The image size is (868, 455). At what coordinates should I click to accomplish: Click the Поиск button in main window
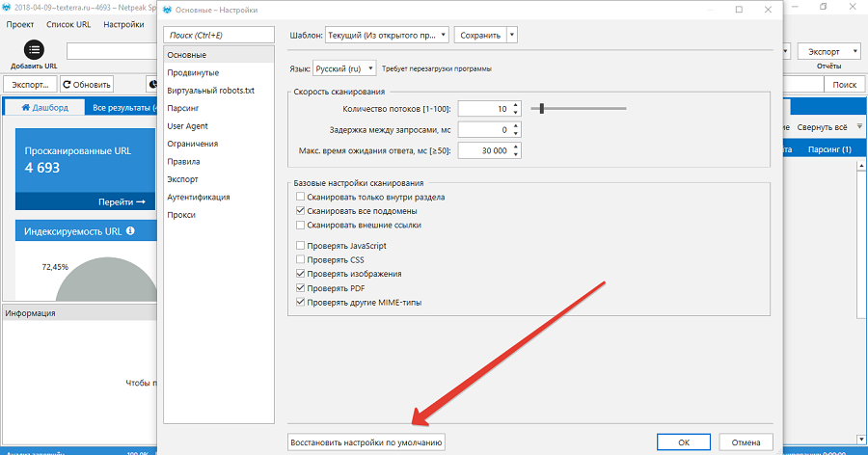coord(844,85)
